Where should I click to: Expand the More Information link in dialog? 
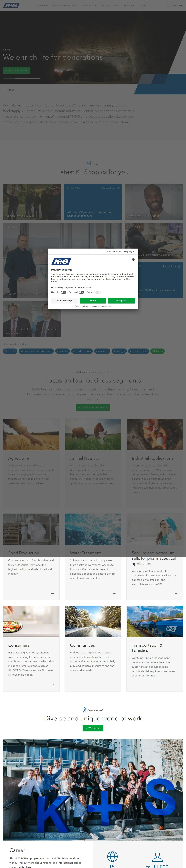tap(85, 287)
